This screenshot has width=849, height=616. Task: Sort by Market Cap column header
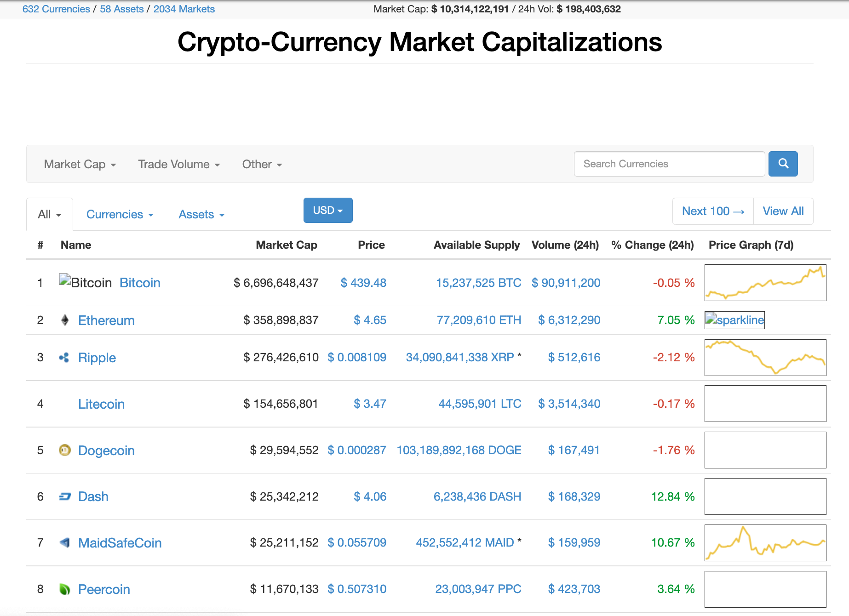pyautogui.click(x=287, y=245)
